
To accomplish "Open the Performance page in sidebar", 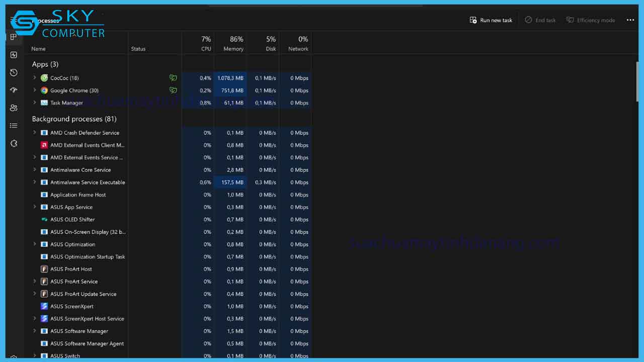I will tap(14, 55).
